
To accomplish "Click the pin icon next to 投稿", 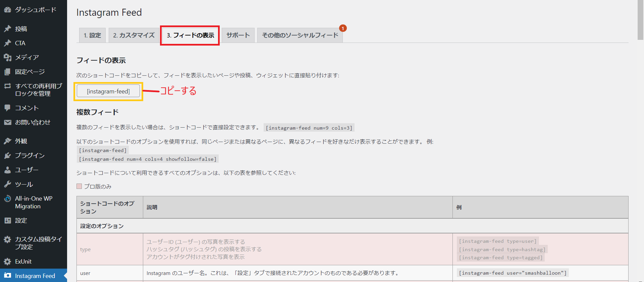I will (7, 29).
